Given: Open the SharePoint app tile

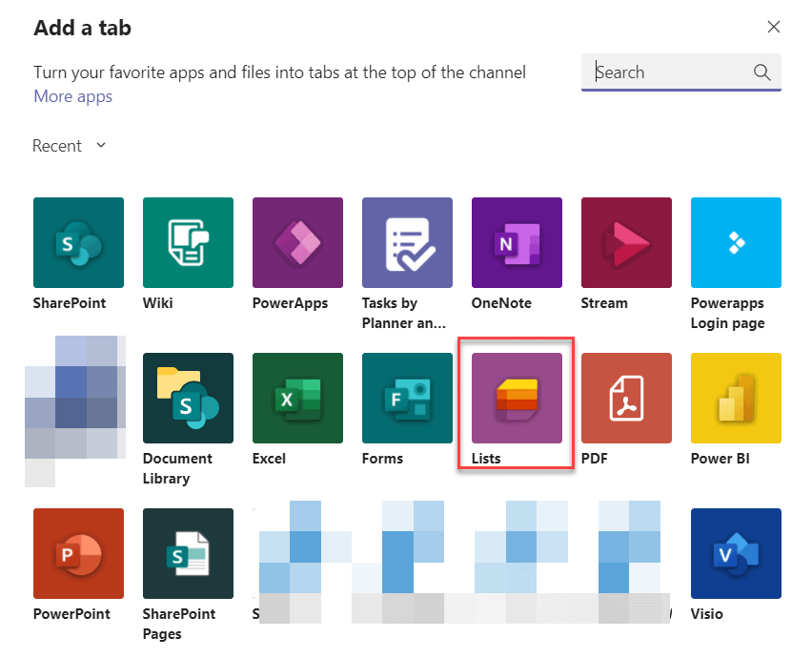Looking at the screenshot, I should click(x=78, y=242).
